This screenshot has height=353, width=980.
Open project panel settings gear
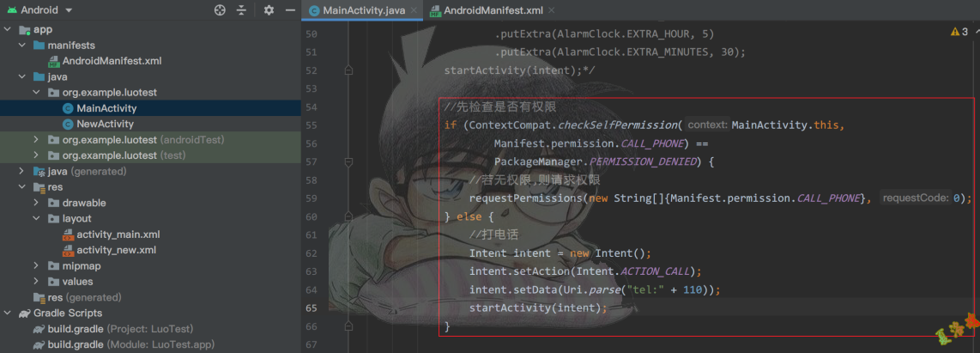(x=269, y=10)
